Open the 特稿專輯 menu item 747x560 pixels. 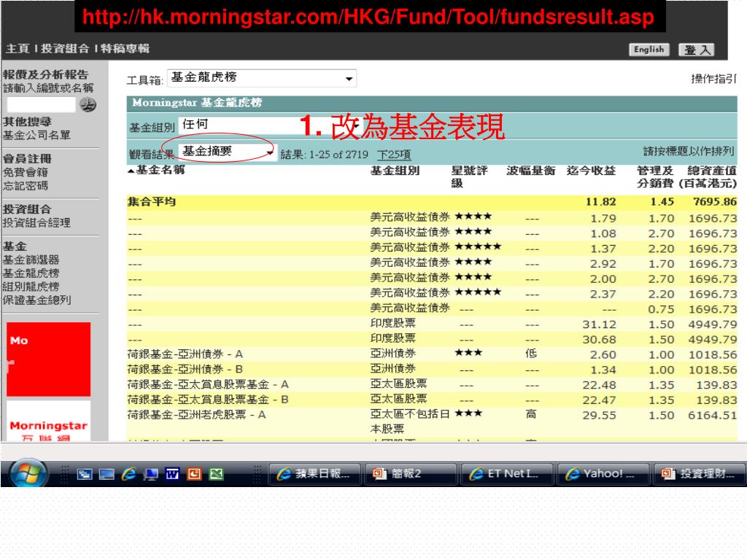(125, 49)
